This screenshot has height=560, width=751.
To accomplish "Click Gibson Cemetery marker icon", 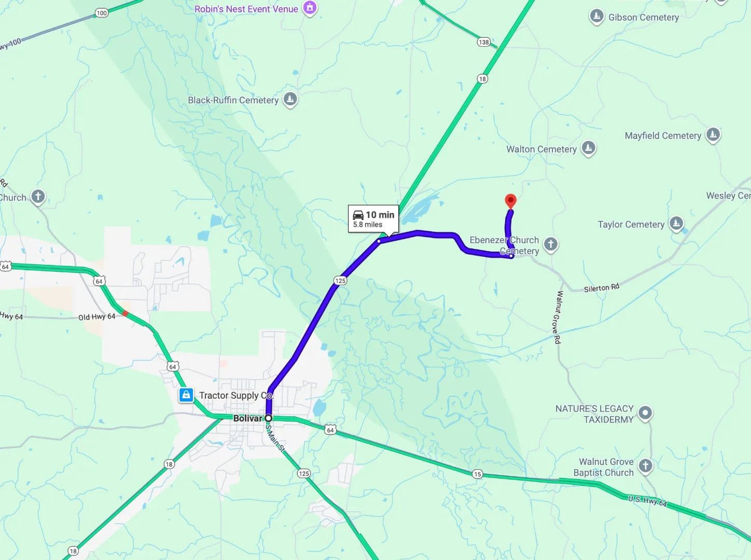I will pyautogui.click(x=596, y=16).
